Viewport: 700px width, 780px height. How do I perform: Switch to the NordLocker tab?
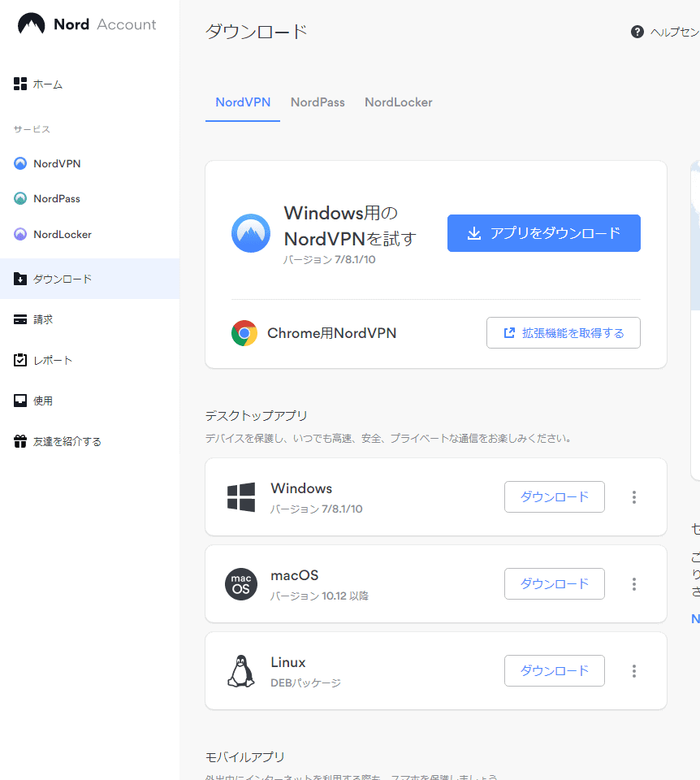point(399,102)
